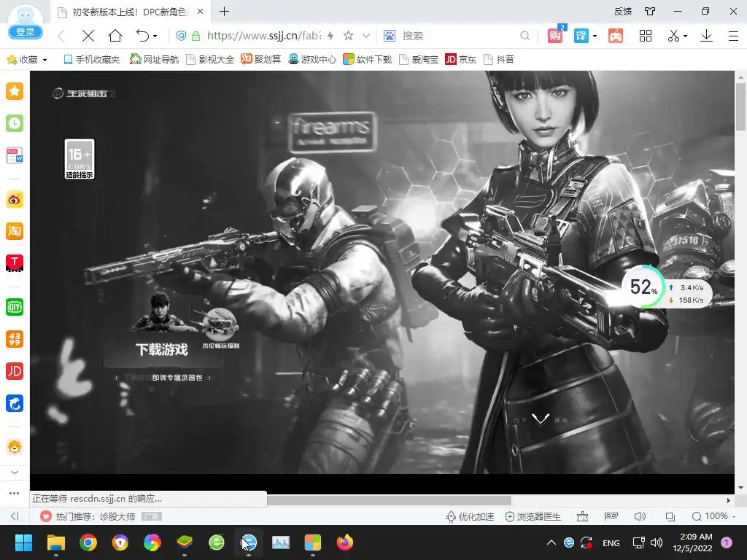Screen dimensions: 747x560
Task: Expand the address bar dropdown arrow
Action: pyautogui.click(x=366, y=36)
